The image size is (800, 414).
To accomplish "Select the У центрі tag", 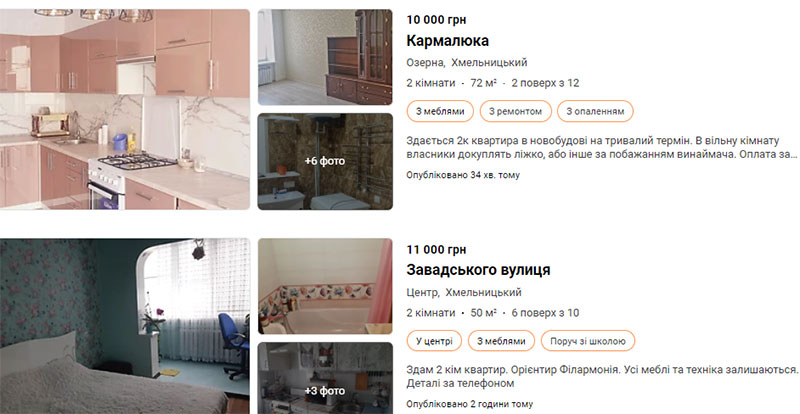I will [434, 341].
